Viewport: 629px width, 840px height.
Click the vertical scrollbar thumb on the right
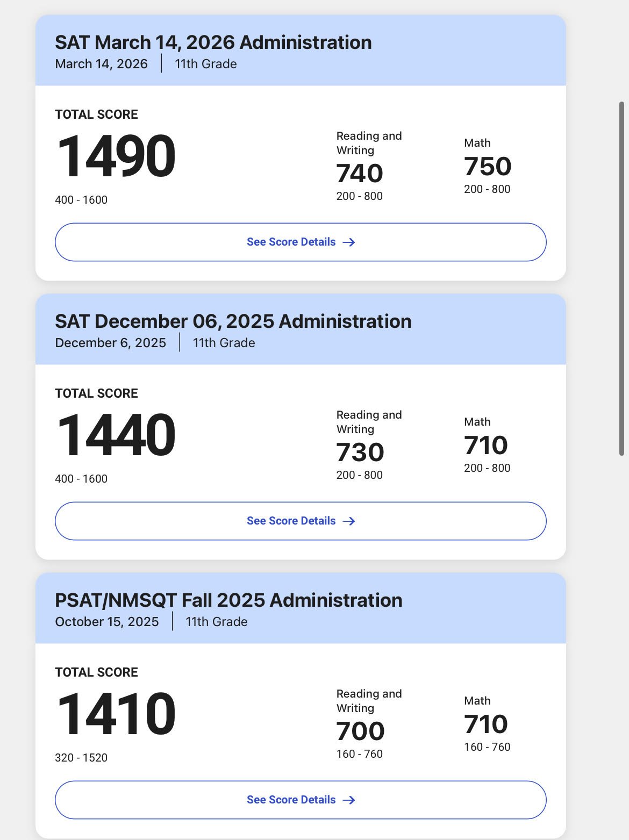click(621, 278)
